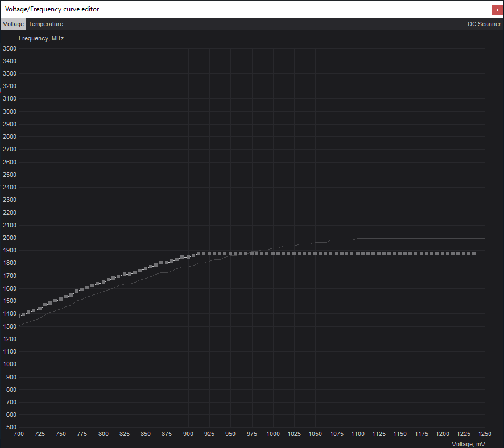504x448 pixels.
Task: Switch to the Temperature tab
Action: [46, 24]
